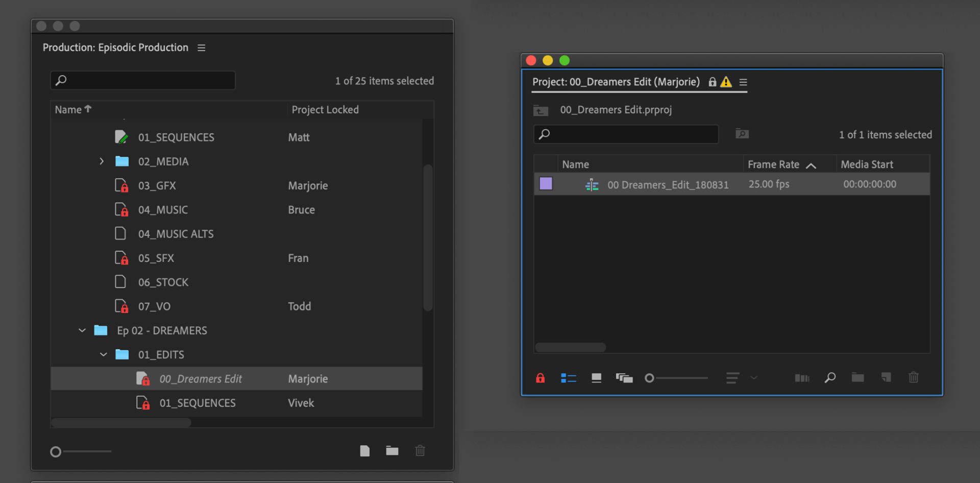Click the search field in Production panel
Image resolution: width=980 pixels, height=483 pixels.
[x=143, y=80]
